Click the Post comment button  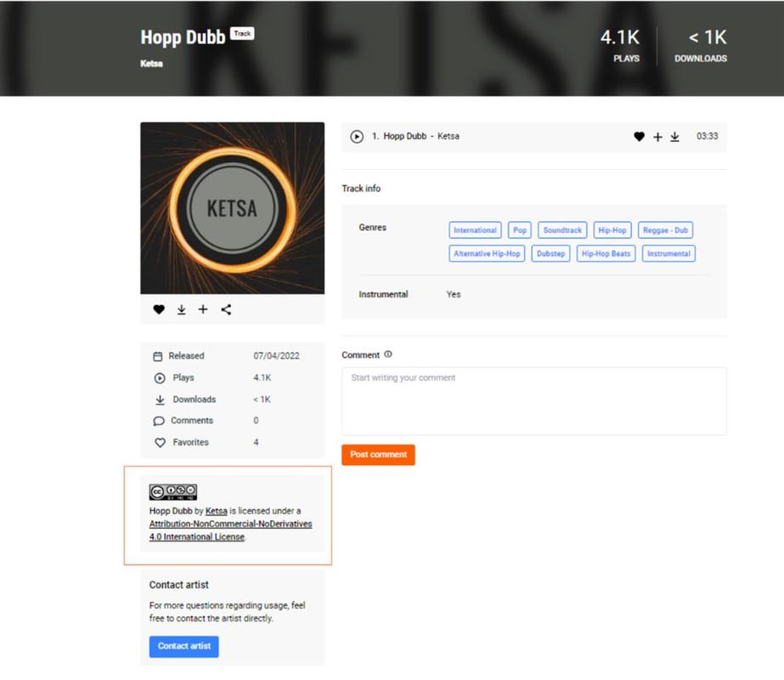(x=379, y=455)
